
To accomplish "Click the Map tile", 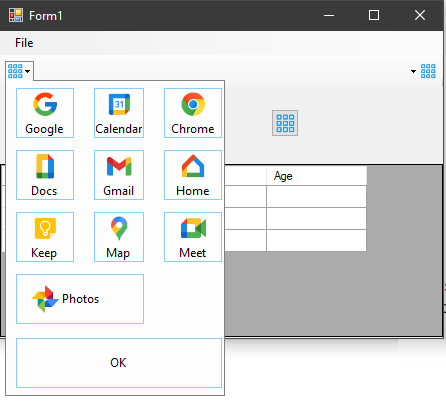I will 119,237.
